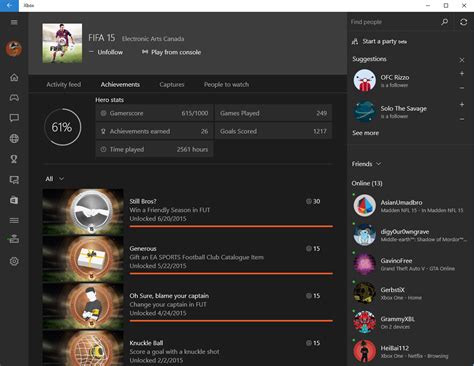Click the Knuckle Ball achievement title
The width and height of the screenshot is (474, 366).
click(146, 343)
